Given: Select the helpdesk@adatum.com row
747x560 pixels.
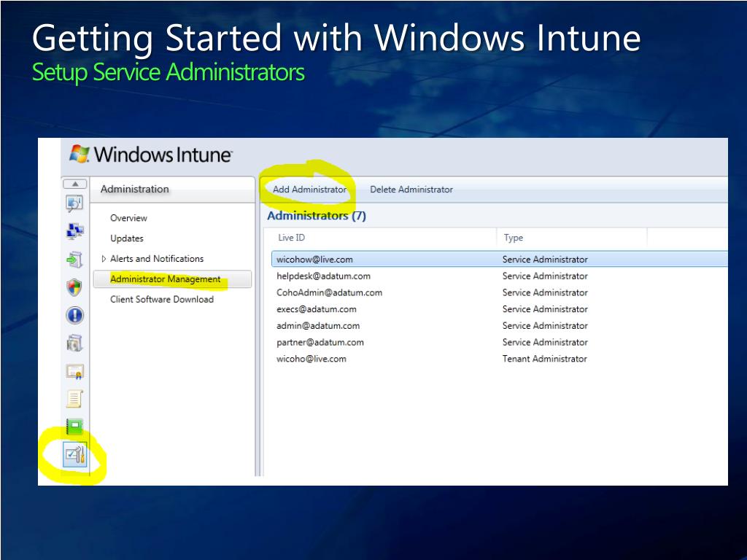Looking at the screenshot, I should point(499,276).
